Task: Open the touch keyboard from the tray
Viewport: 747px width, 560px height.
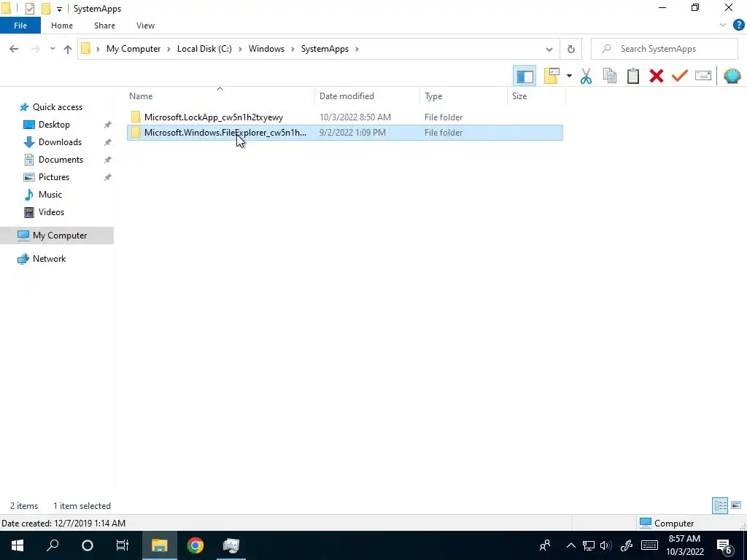Action: (x=649, y=545)
